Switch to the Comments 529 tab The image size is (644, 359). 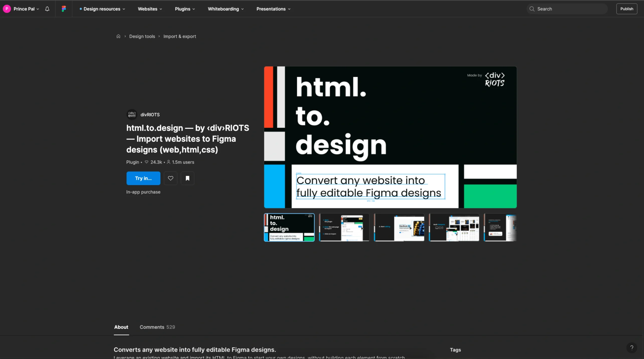tap(157, 327)
